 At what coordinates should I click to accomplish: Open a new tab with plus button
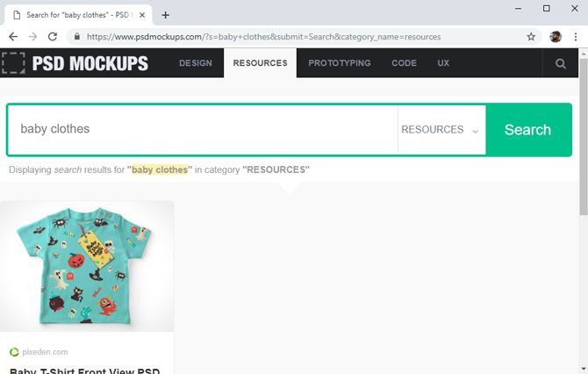(165, 15)
